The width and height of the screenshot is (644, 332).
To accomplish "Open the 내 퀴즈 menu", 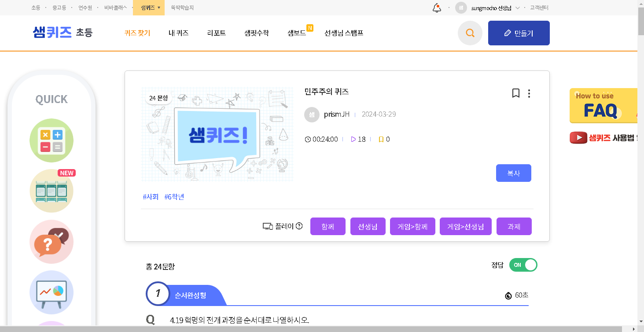I will (179, 33).
